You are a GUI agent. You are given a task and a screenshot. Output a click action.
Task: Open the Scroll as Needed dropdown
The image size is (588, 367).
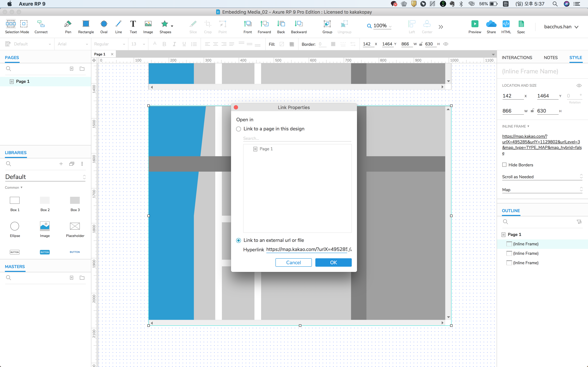(x=542, y=177)
